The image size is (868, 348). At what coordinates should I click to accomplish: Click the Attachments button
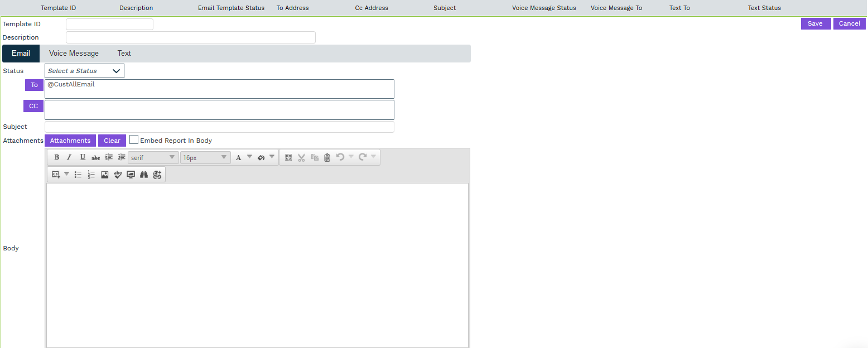pos(70,141)
